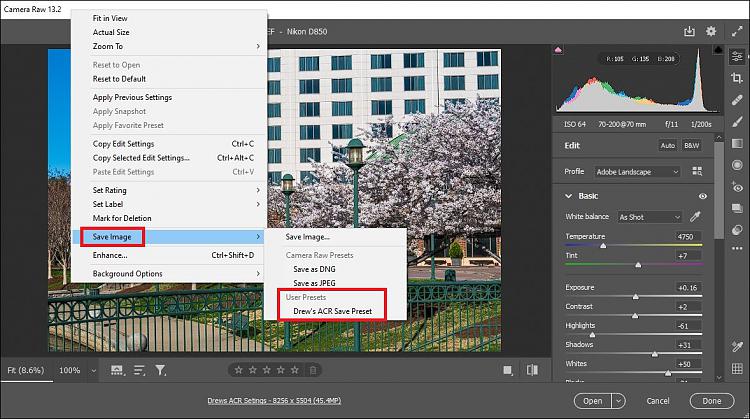Select the Color Sampler tool
The width and height of the screenshot is (750, 419).
pos(737,346)
